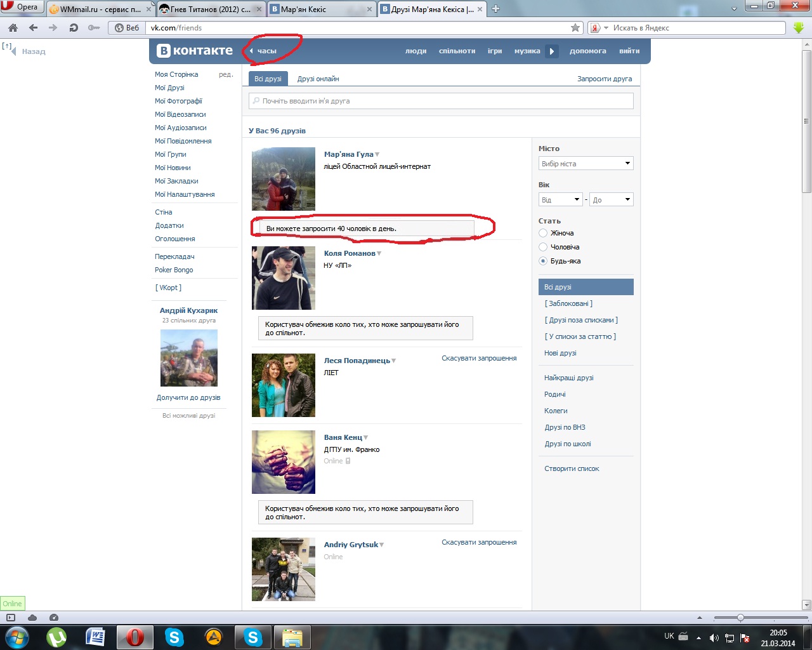Screen dimensions: 812x650
Task: Click the Opera Turbo speedometer icon
Action: [54, 618]
